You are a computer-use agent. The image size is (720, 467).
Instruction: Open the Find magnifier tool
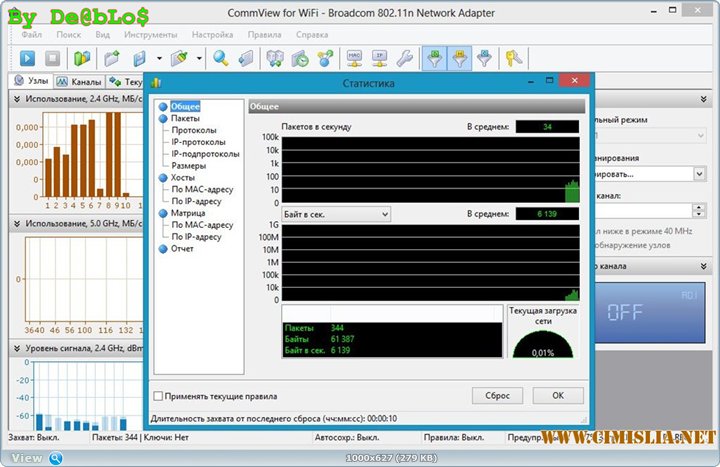point(221,58)
